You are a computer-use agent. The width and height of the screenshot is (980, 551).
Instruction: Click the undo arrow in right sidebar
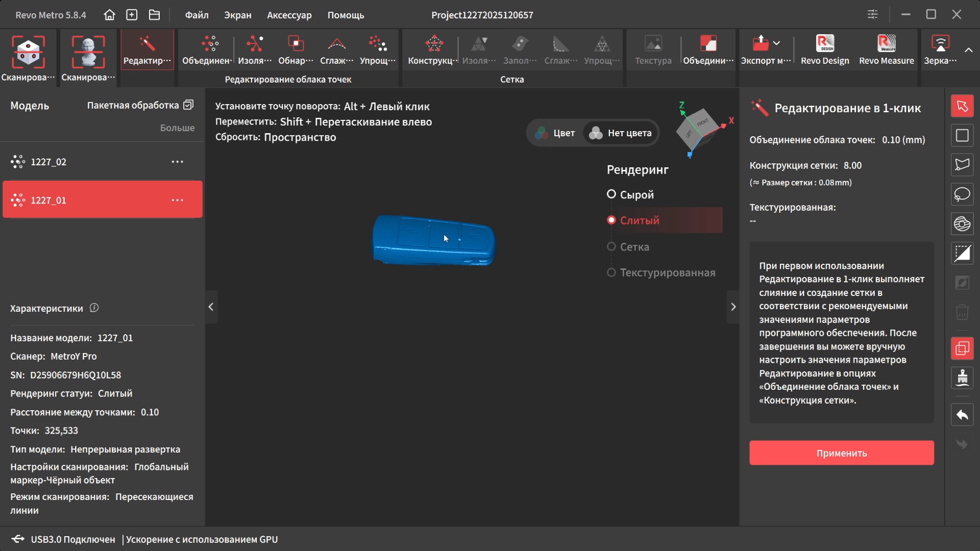962,415
